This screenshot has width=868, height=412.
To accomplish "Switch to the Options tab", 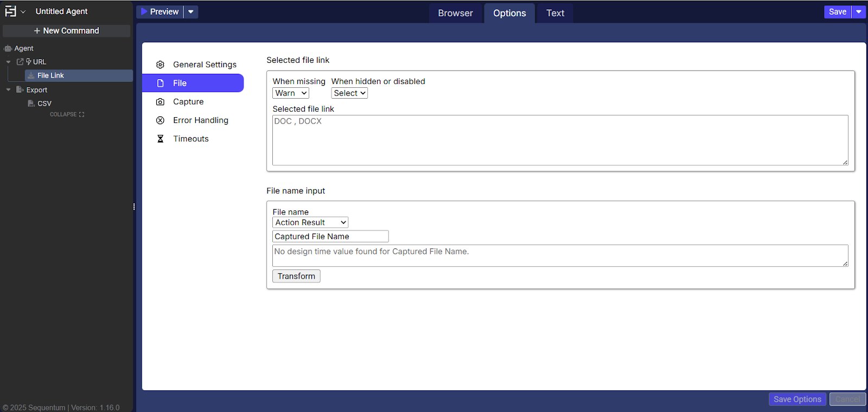I will (x=509, y=13).
